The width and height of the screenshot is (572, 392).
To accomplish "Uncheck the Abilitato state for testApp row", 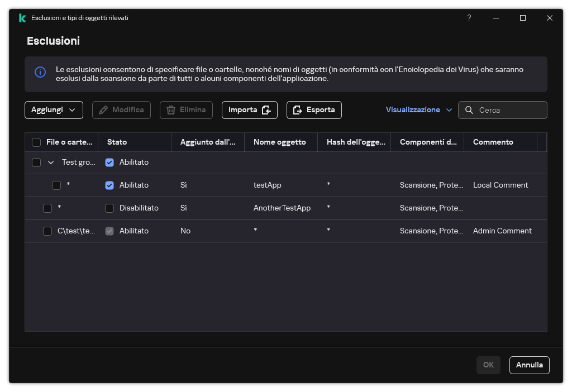I will [109, 185].
